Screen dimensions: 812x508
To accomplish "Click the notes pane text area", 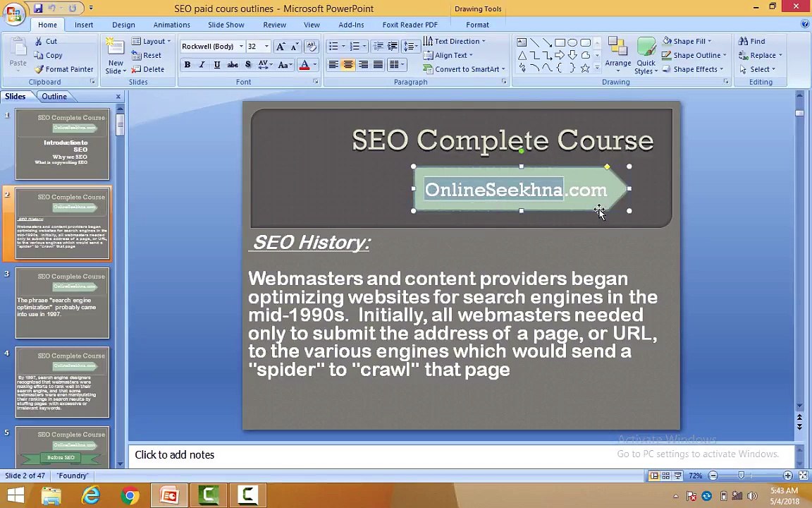I will point(461,455).
